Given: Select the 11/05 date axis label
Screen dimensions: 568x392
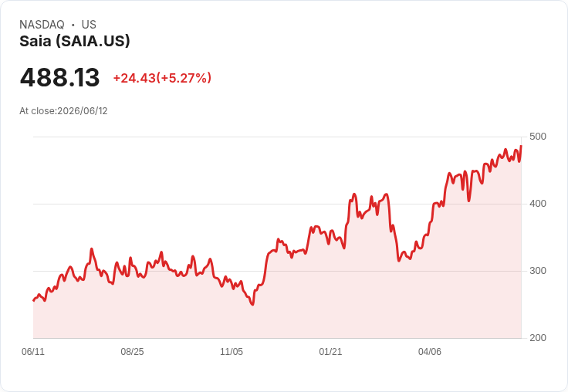Looking at the screenshot, I should point(232,352).
